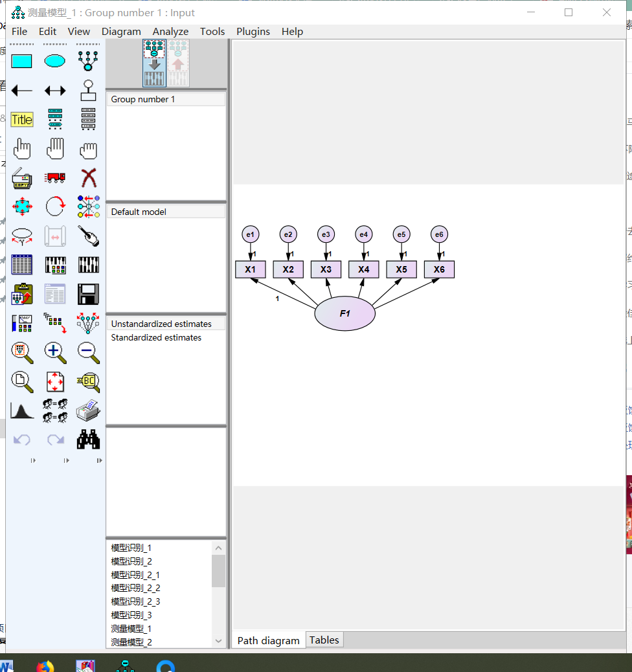This screenshot has height=672, width=632.
Task: Choose the move objects truck tool
Action: pyautogui.click(x=55, y=177)
